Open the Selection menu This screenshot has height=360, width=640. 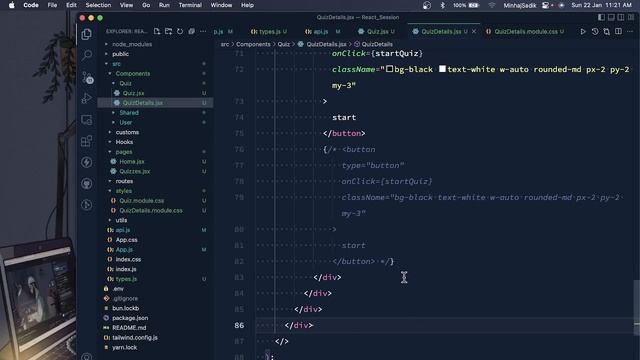click(98, 5)
